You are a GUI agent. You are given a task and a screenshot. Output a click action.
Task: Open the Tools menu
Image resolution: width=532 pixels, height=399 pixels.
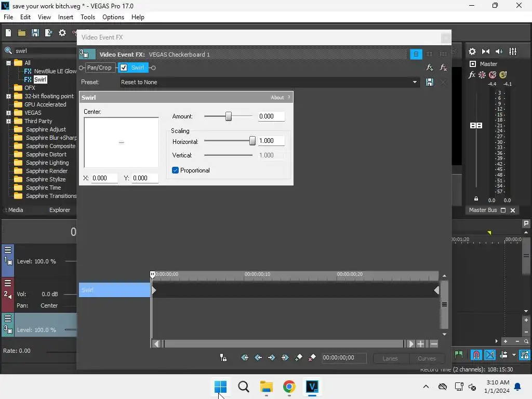pyautogui.click(x=87, y=17)
